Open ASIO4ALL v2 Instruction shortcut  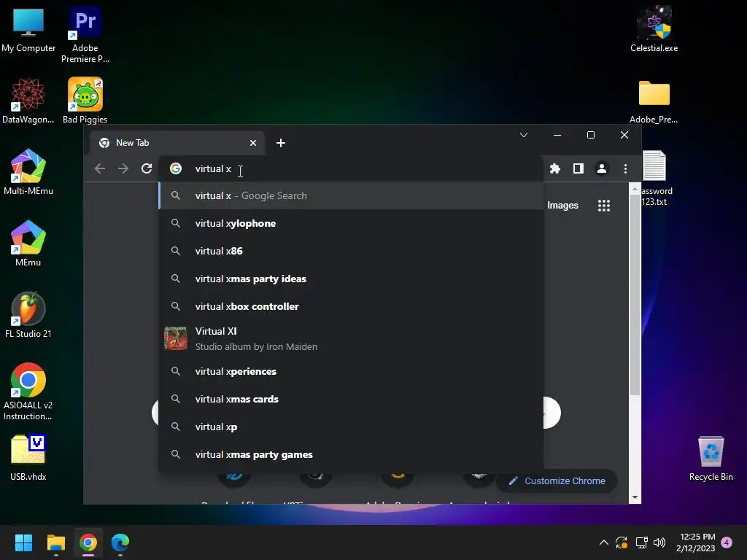(x=28, y=392)
